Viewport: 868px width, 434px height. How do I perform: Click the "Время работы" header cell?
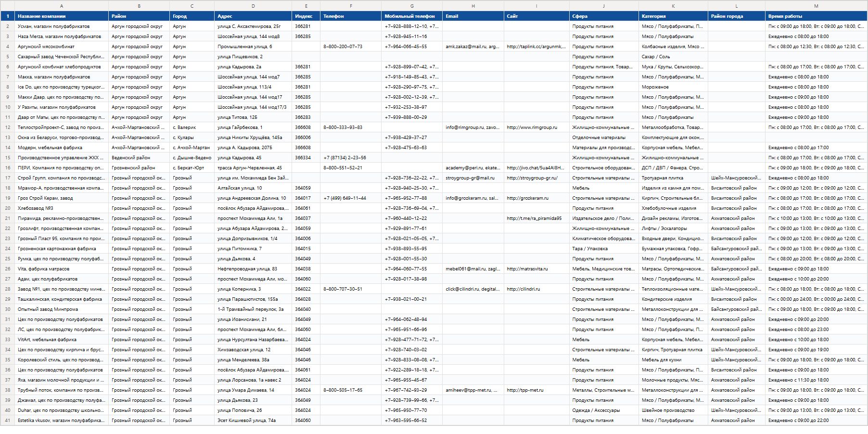coord(816,16)
